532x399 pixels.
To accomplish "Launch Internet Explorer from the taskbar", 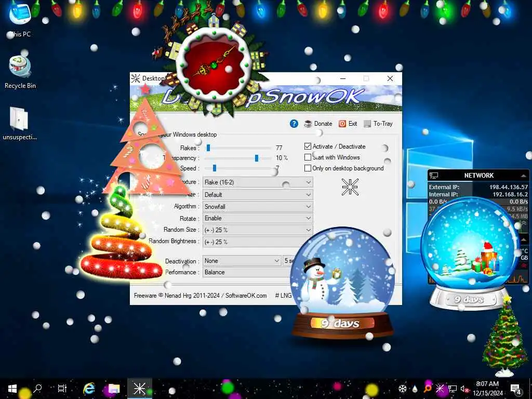I will pos(89,389).
